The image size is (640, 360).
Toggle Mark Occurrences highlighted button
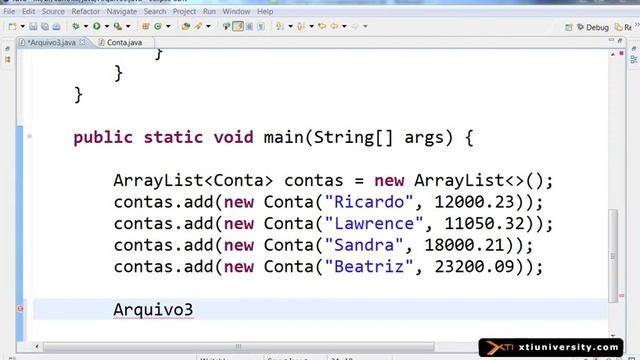(x=238, y=27)
